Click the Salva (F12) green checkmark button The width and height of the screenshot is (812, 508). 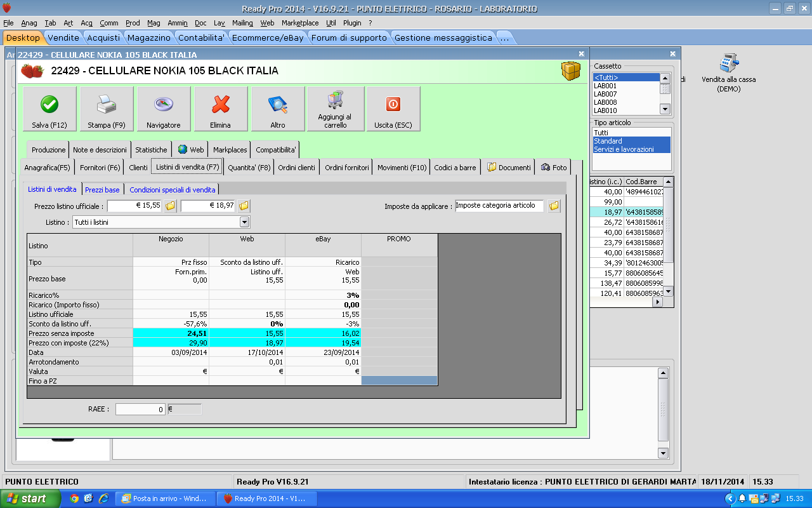click(49, 109)
